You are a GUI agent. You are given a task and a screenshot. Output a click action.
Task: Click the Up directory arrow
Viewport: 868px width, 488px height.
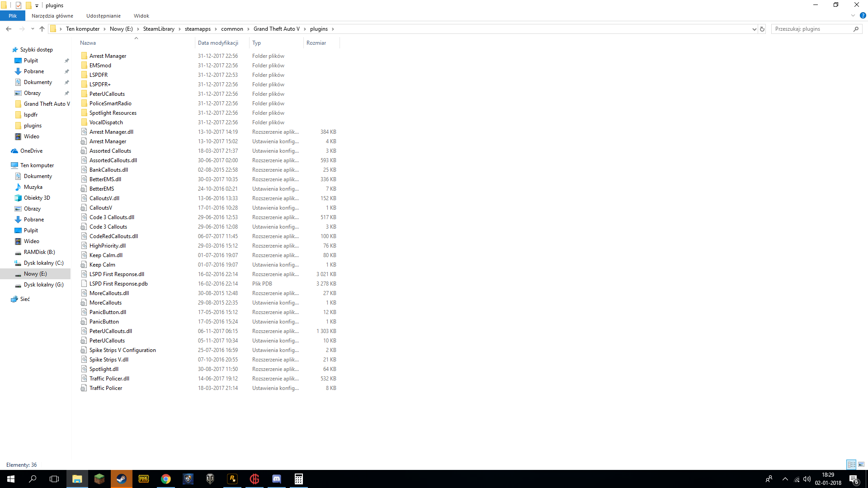(x=42, y=29)
